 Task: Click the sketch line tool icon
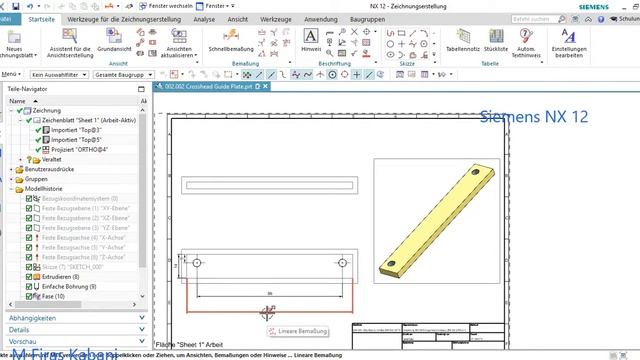413,33
